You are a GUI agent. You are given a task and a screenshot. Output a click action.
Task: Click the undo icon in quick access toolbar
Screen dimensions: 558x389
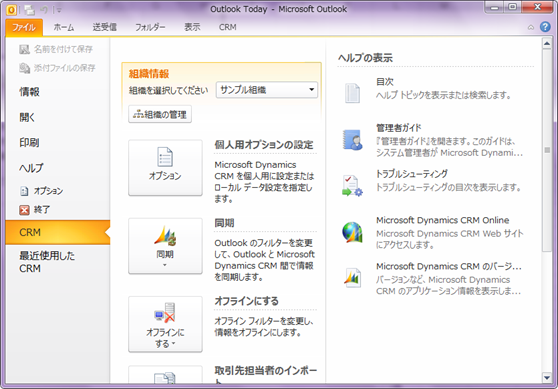pos(44,10)
